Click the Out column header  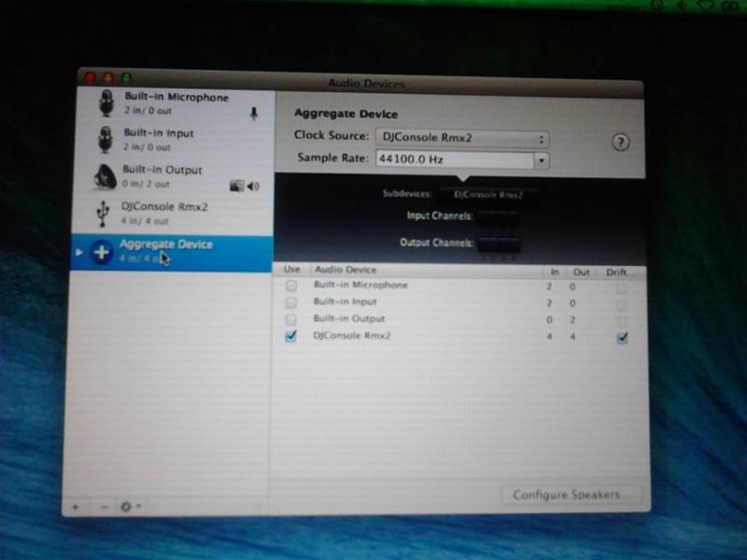point(581,273)
